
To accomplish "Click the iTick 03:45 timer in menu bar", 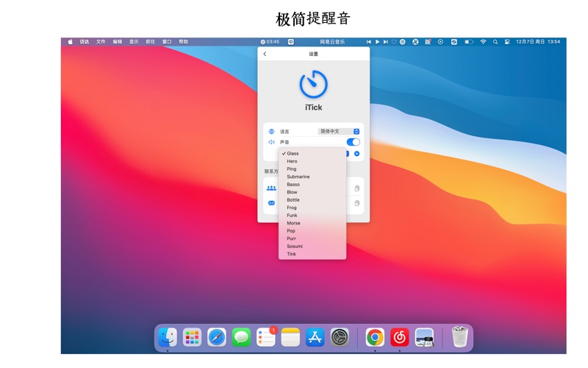I will 270,42.
